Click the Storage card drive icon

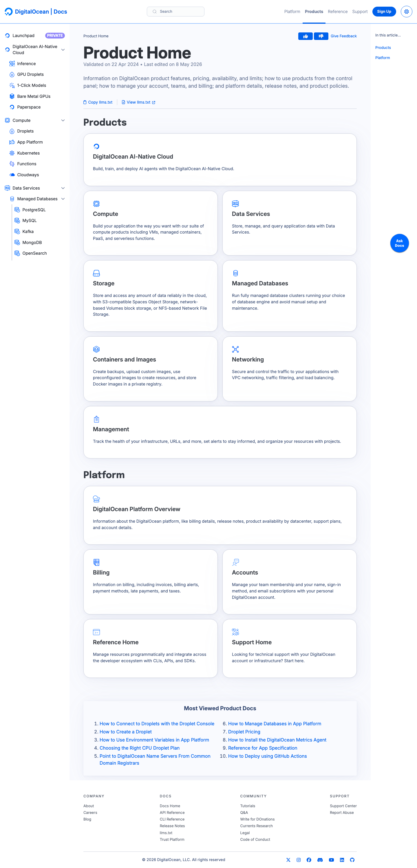[96, 273]
